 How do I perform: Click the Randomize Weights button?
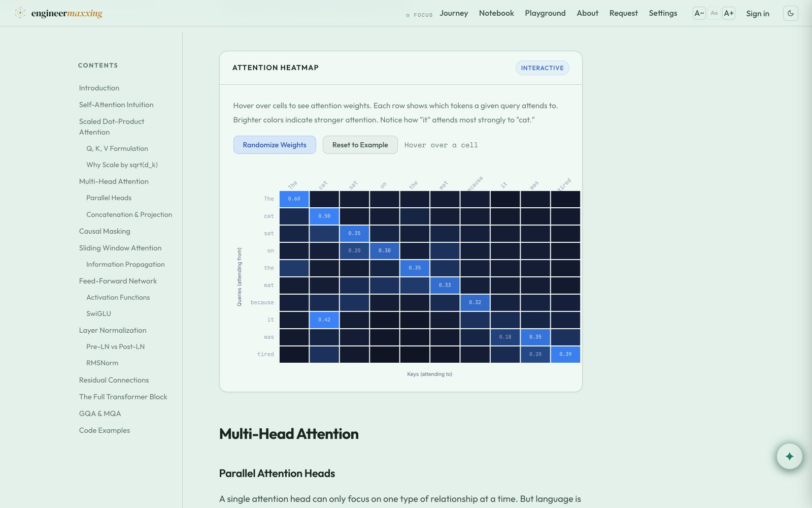click(x=275, y=145)
